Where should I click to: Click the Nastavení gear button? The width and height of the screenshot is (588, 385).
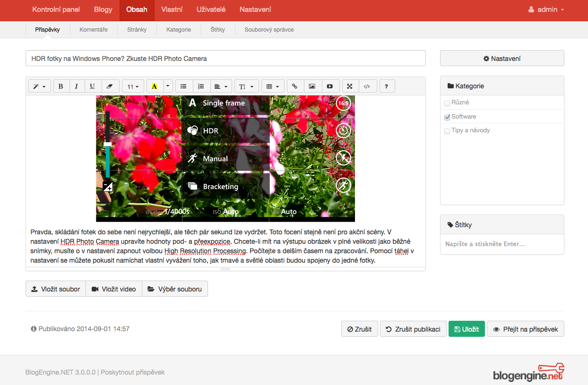502,59
